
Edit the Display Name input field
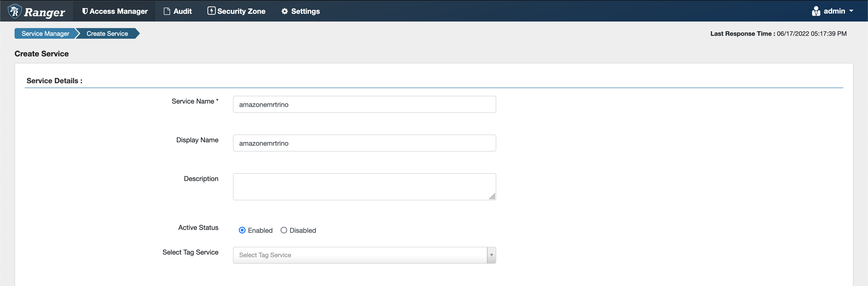[364, 143]
